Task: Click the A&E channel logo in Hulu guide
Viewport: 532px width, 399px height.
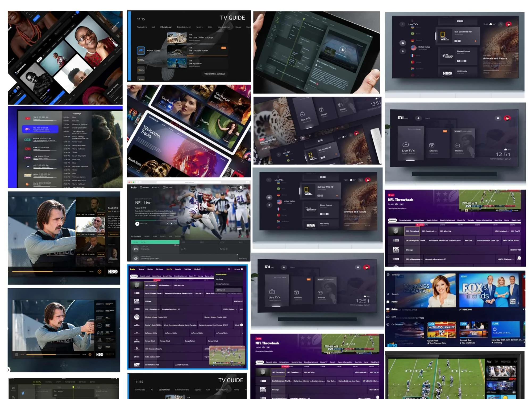Action: (136, 249)
